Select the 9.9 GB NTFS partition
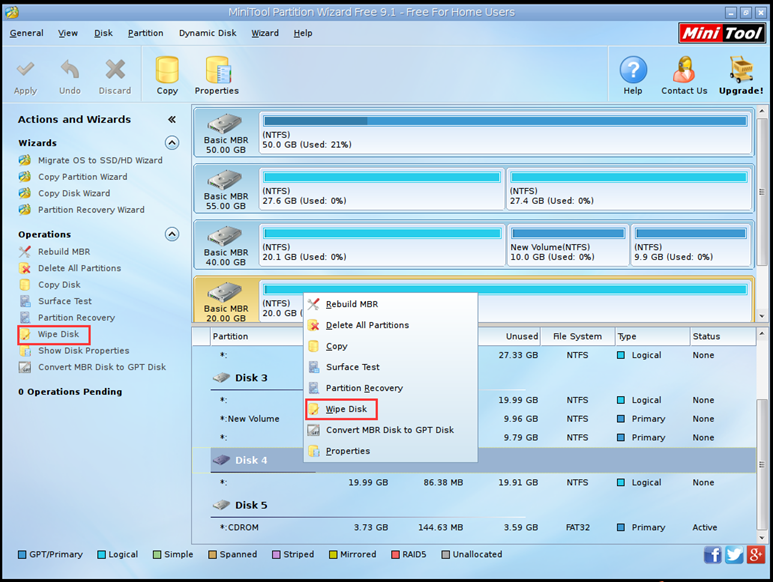 (691, 245)
